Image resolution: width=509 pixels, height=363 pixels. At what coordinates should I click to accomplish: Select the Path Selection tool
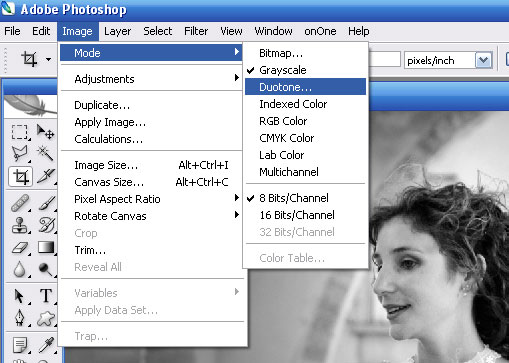pos(20,296)
